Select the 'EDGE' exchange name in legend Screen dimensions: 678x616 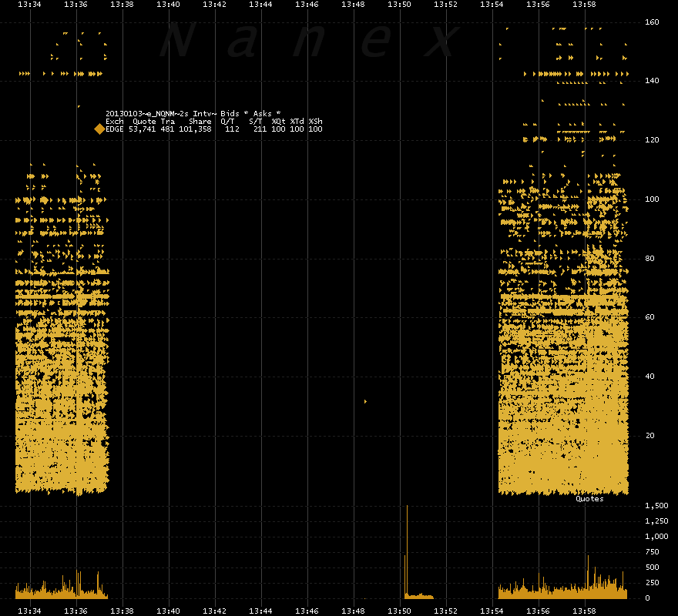[x=115, y=129]
